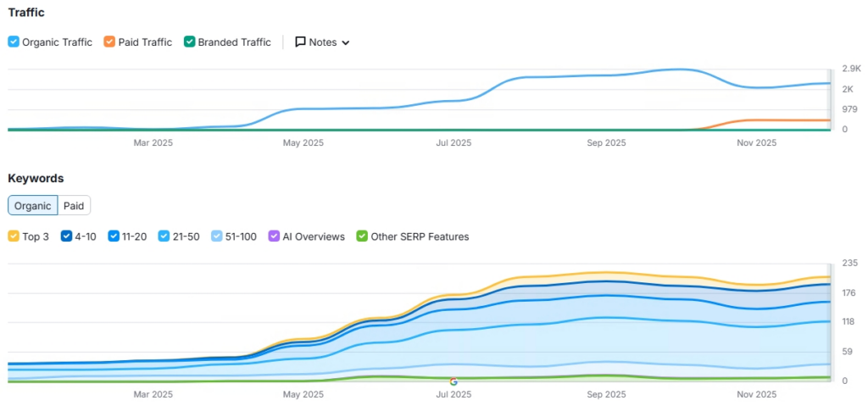This screenshot has width=868, height=406.
Task: Toggle the Paid Traffic checkbox
Action: coord(109,42)
